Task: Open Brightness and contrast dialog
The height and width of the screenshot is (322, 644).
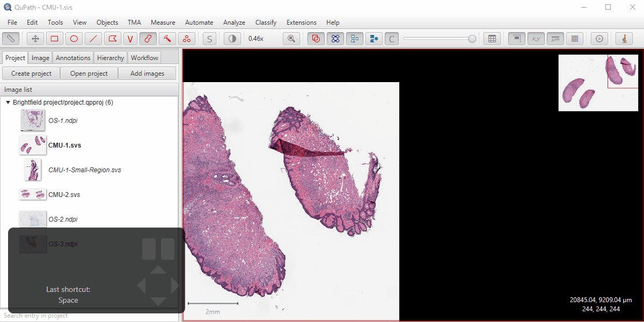Action: (232, 39)
